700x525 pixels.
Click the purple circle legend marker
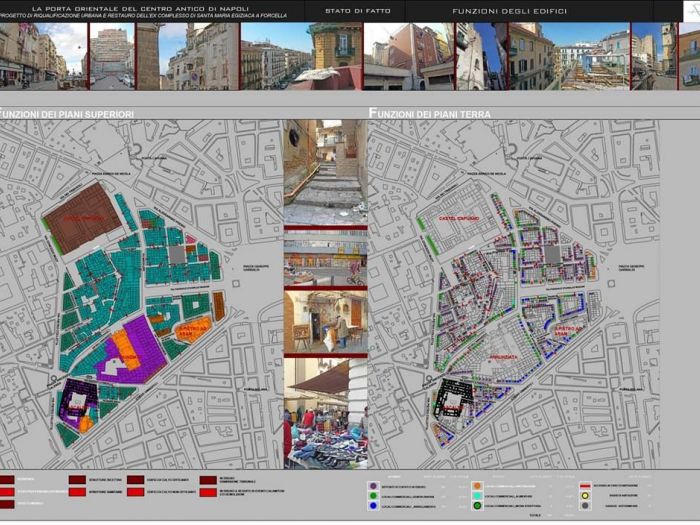click(x=373, y=486)
